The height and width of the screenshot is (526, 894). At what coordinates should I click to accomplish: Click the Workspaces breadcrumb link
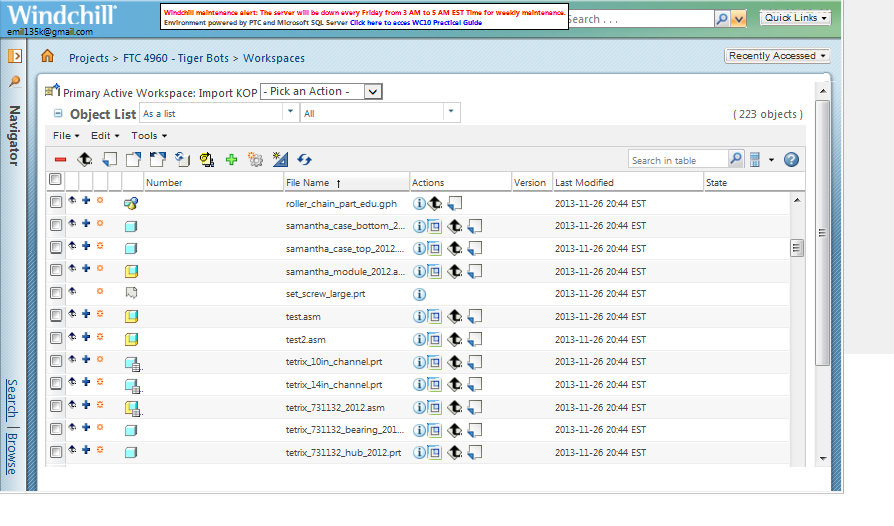click(274, 58)
